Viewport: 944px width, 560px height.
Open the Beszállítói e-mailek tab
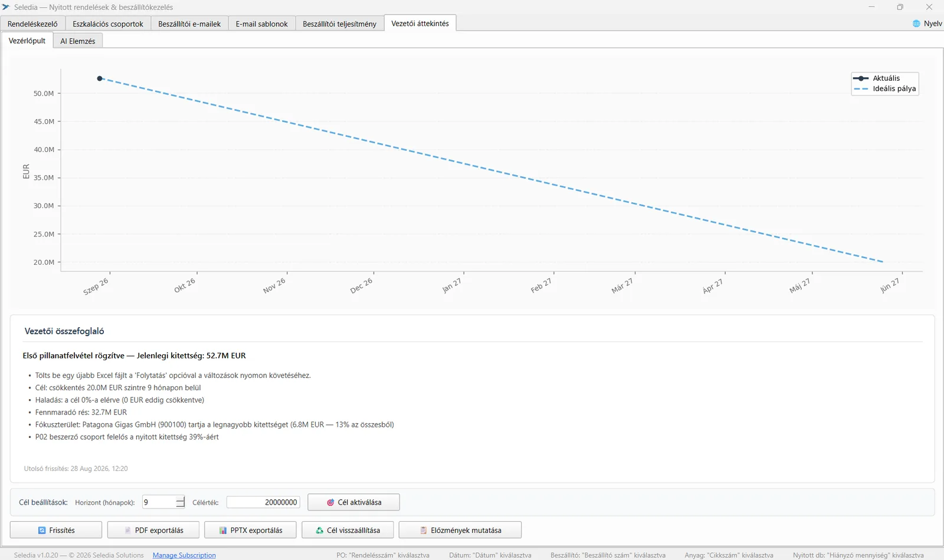[189, 24]
